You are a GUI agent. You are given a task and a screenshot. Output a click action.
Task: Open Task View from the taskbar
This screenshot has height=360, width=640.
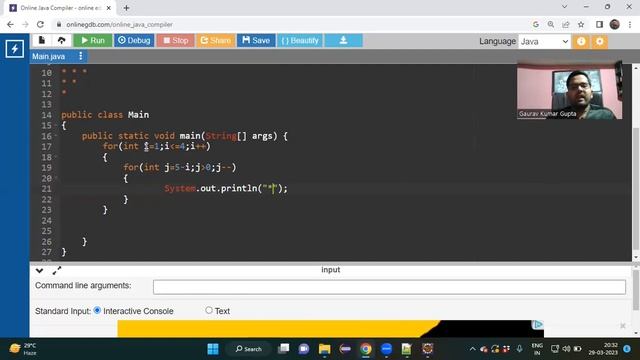(283, 349)
